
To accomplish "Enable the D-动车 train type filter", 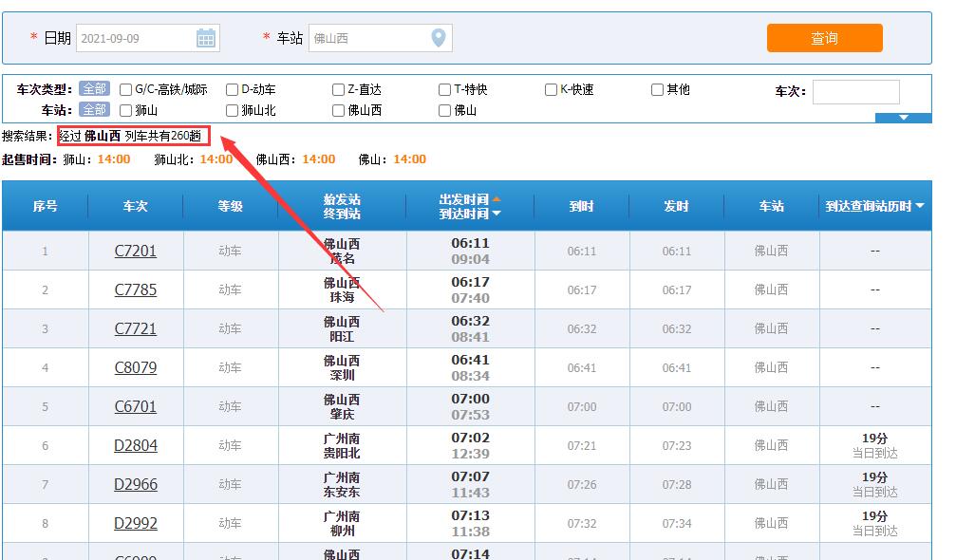I will click(233, 90).
